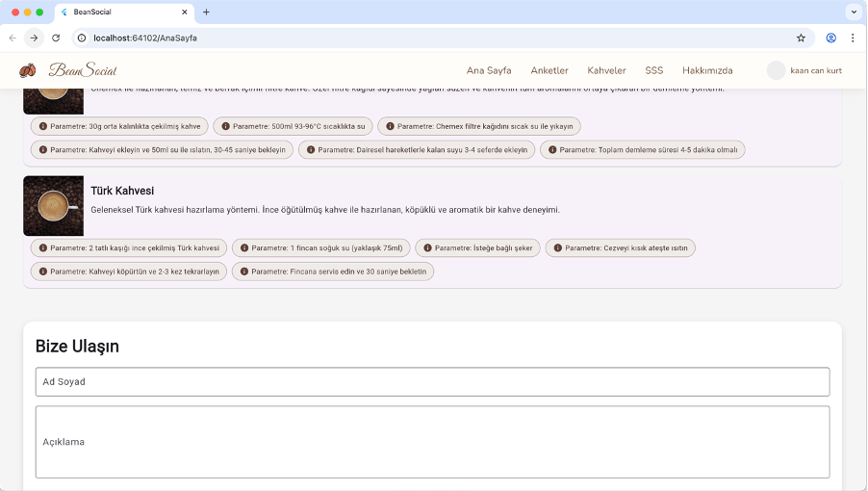The height and width of the screenshot is (491, 868).
Task: Click chip text 'Kahveyi köpürtün ve 2-3 kez tekrarlayın'
Action: 154,271
